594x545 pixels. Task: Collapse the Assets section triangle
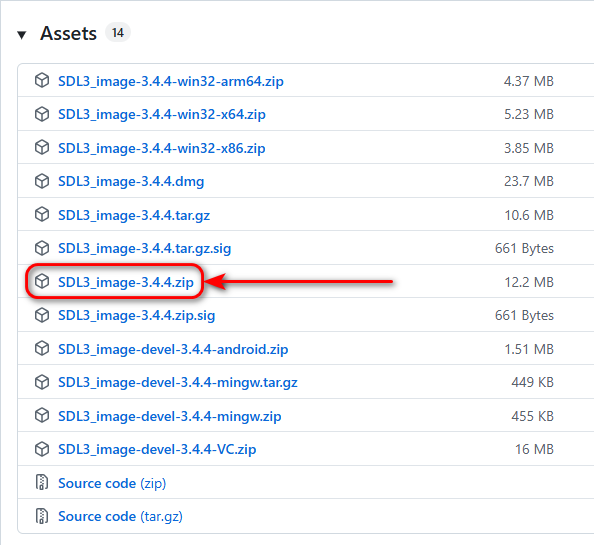coord(22,35)
